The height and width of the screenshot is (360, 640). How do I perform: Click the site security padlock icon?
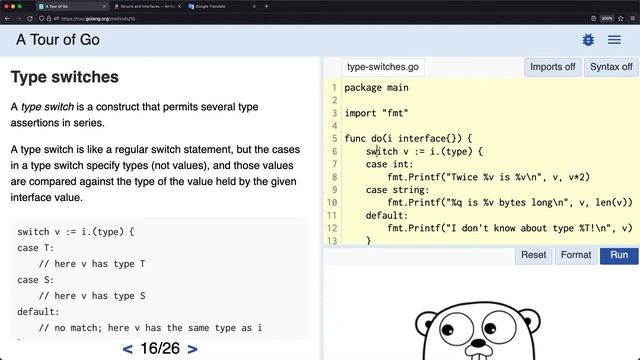pos(49,18)
